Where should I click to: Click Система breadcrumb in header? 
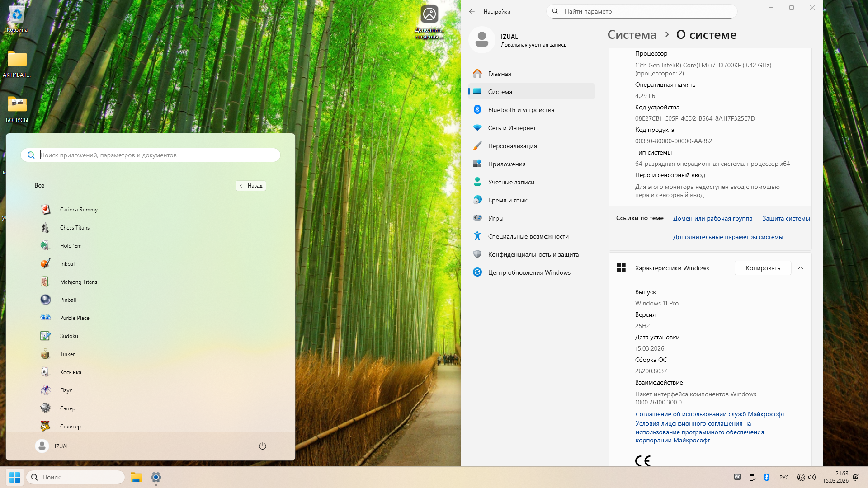[x=632, y=35]
